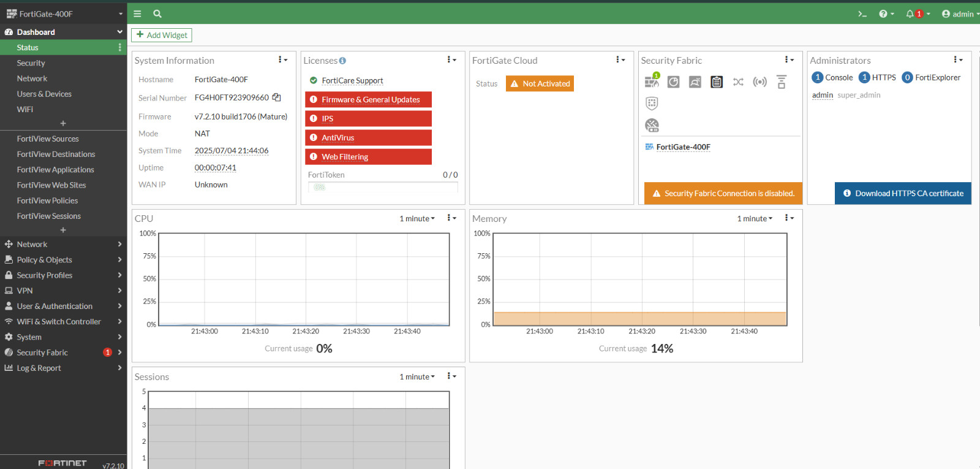This screenshot has height=469, width=980.
Task: Click the FortiGate firewall icon in Security Fabric
Action: (x=652, y=80)
